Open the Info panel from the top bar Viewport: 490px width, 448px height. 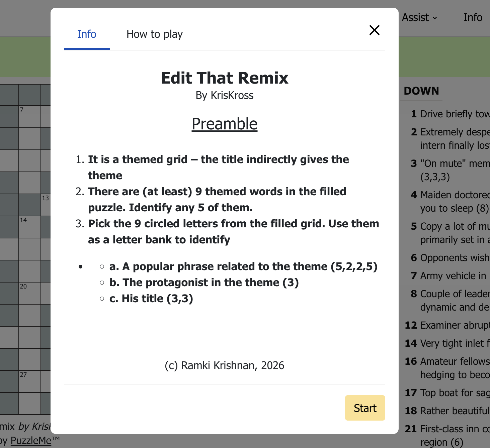(473, 17)
